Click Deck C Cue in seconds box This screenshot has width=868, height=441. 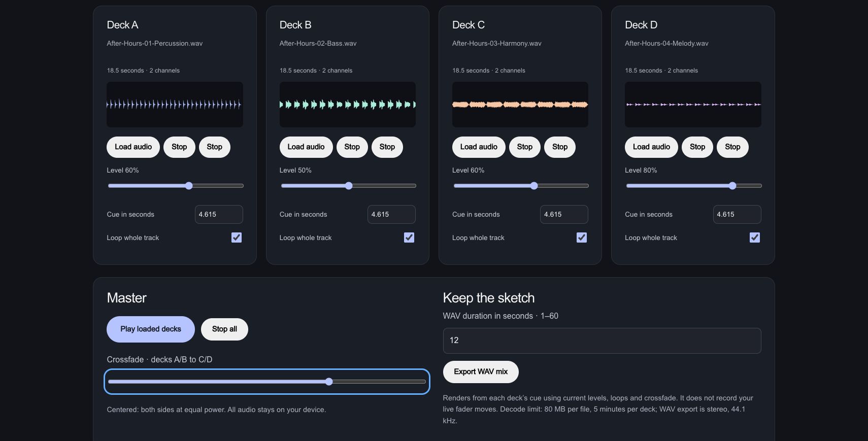pos(564,215)
